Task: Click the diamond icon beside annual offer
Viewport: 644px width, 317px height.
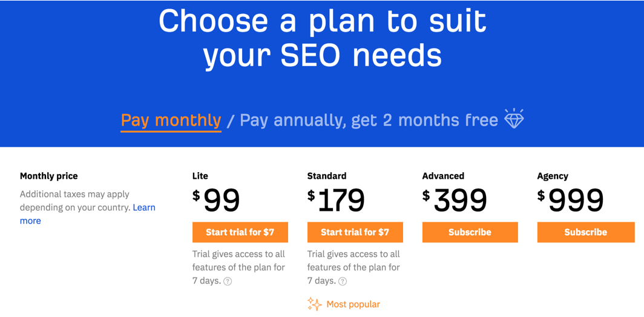Action: tap(514, 119)
